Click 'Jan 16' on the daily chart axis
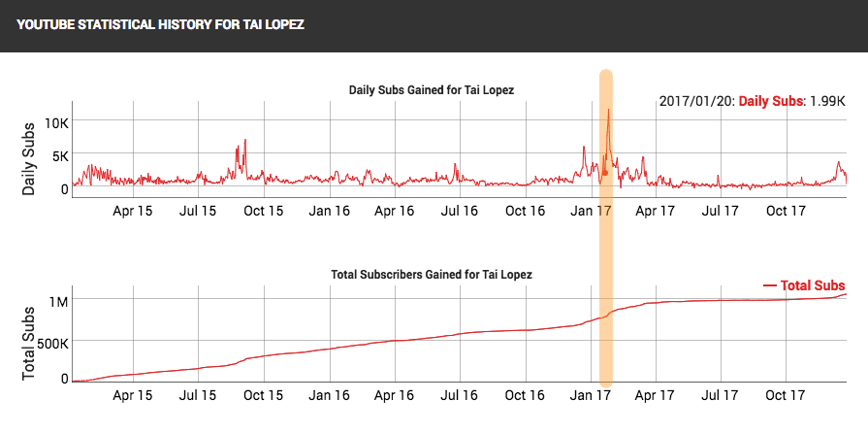The width and height of the screenshot is (868, 434). 330,212
